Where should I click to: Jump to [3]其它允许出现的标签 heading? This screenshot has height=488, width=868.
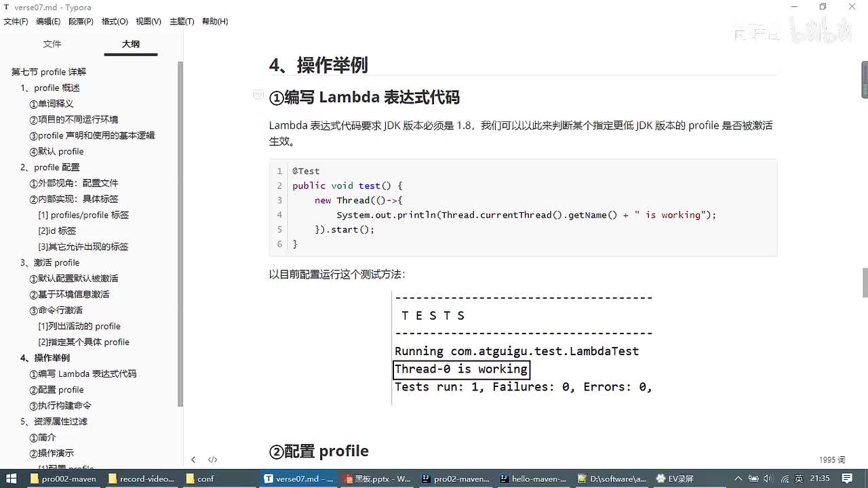83,247
